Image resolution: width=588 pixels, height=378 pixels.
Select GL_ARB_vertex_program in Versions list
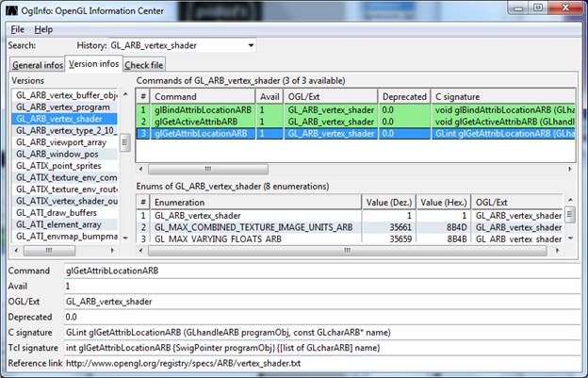click(x=61, y=107)
